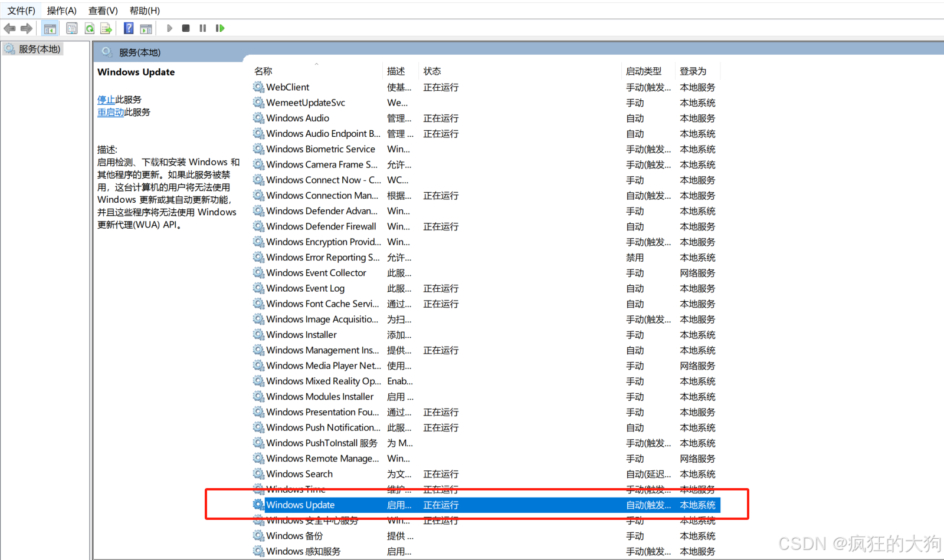This screenshot has width=944, height=560.
Task: Open the 帮助(H) menu
Action: [145, 11]
